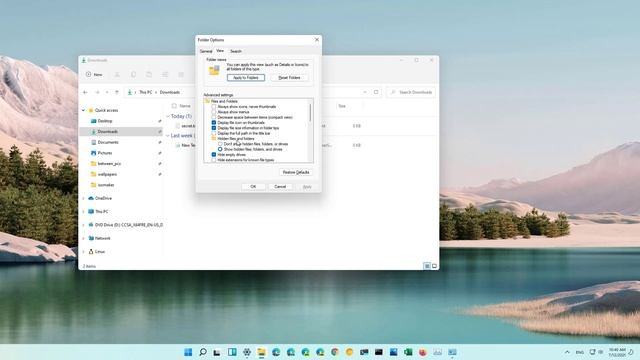This screenshot has height=360, width=640.
Task: Click the Size column header
Action: pos(342,106)
